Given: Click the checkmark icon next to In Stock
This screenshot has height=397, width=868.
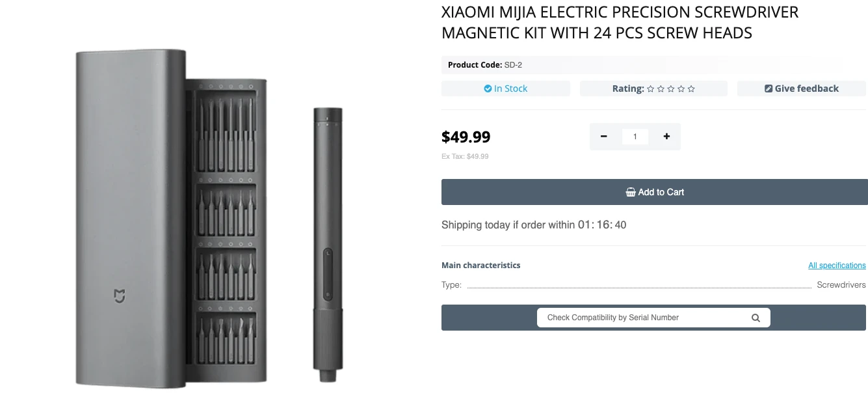Looking at the screenshot, I should [x=488, y=89].
